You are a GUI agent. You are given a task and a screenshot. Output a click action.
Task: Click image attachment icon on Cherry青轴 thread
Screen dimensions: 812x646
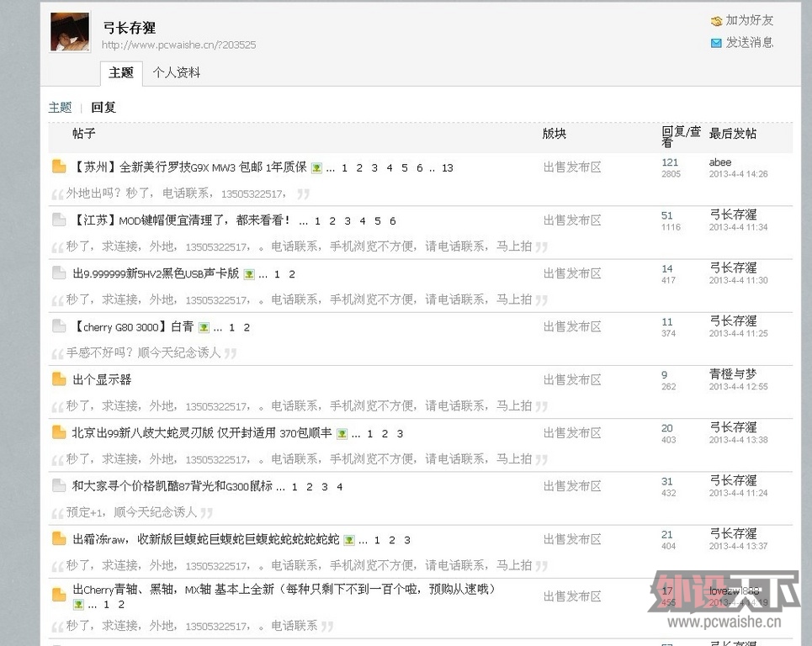(78, 604)
